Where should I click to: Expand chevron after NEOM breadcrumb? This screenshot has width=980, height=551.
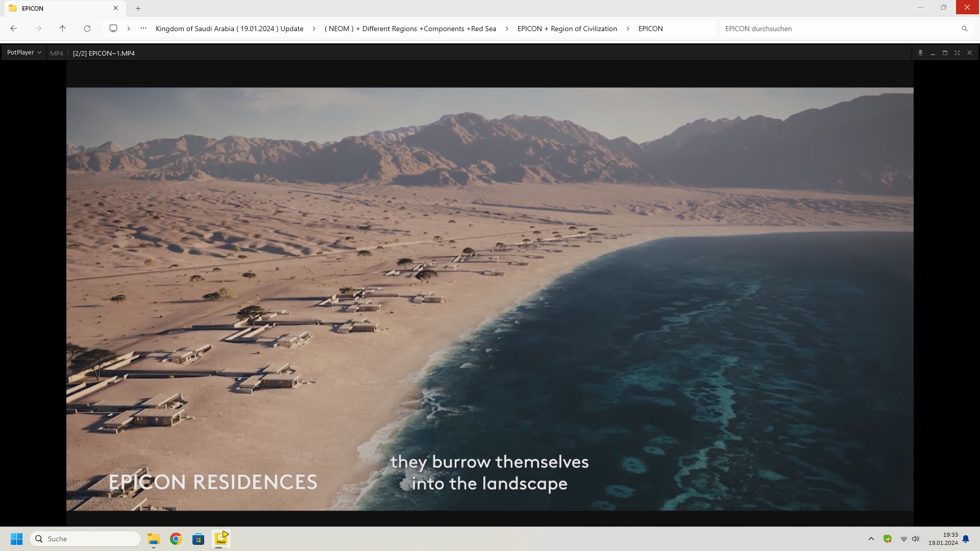tap(507, 29)
